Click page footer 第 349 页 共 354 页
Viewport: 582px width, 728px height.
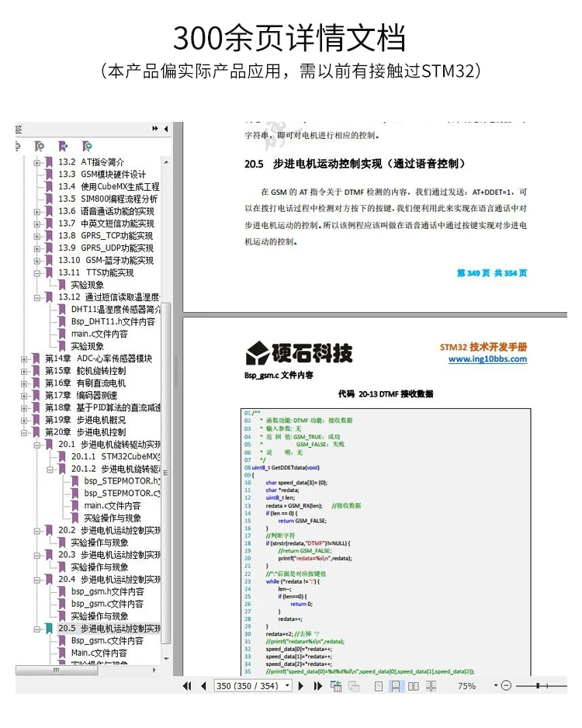tap(492, 273)
